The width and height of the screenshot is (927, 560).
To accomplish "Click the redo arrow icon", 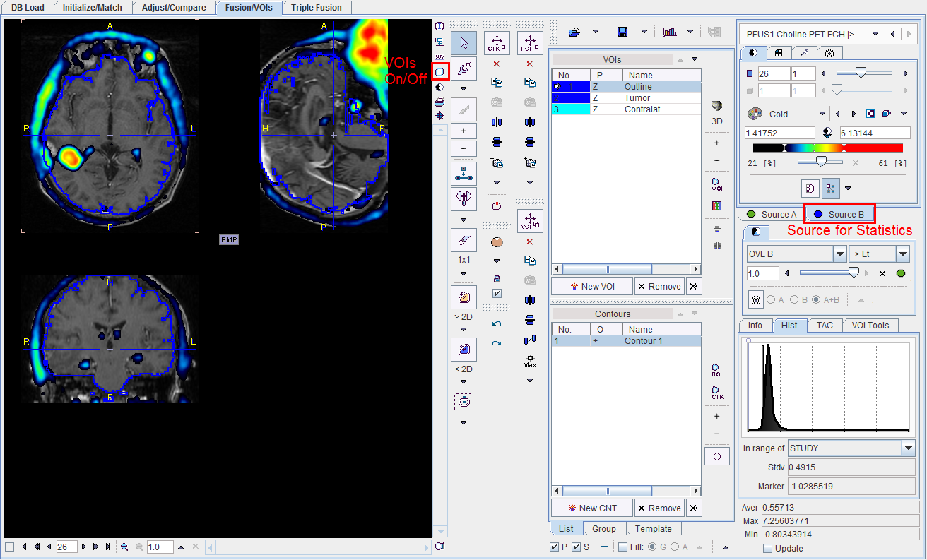I will coord(497,343).
